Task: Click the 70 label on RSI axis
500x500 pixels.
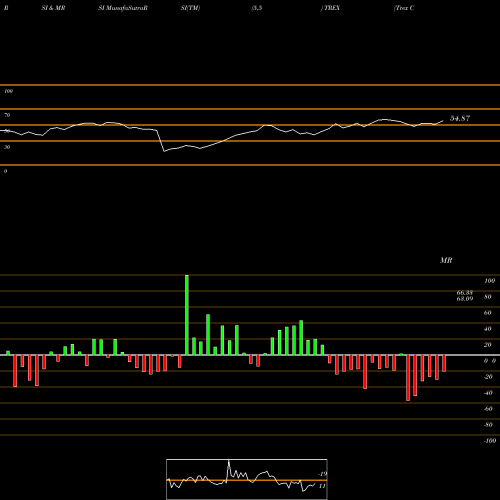Action: pyautogui.click(x=7, y=115)
